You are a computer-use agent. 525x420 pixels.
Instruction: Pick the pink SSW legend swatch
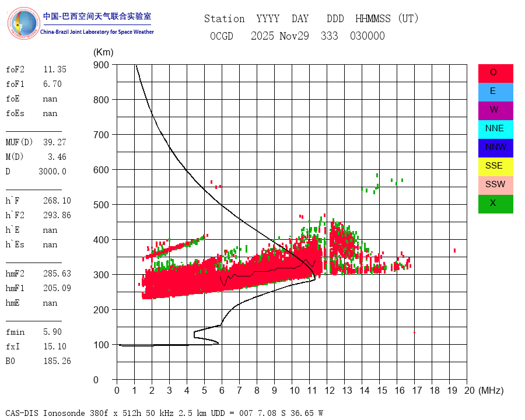(495, 185)
